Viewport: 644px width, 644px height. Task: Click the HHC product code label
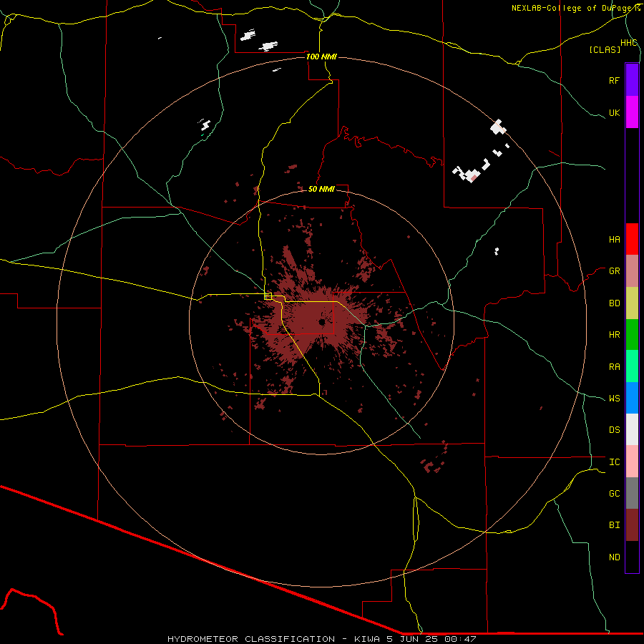tap(629, 43)
